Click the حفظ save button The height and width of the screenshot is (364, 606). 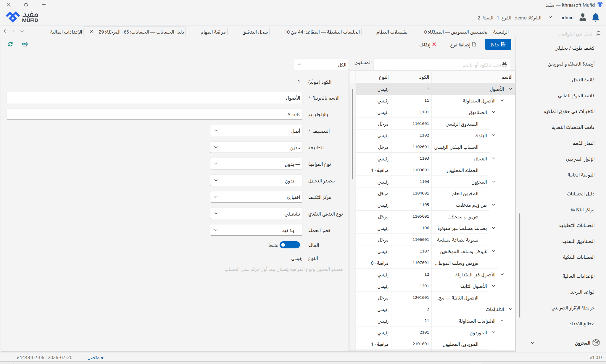tap(498, 44)
